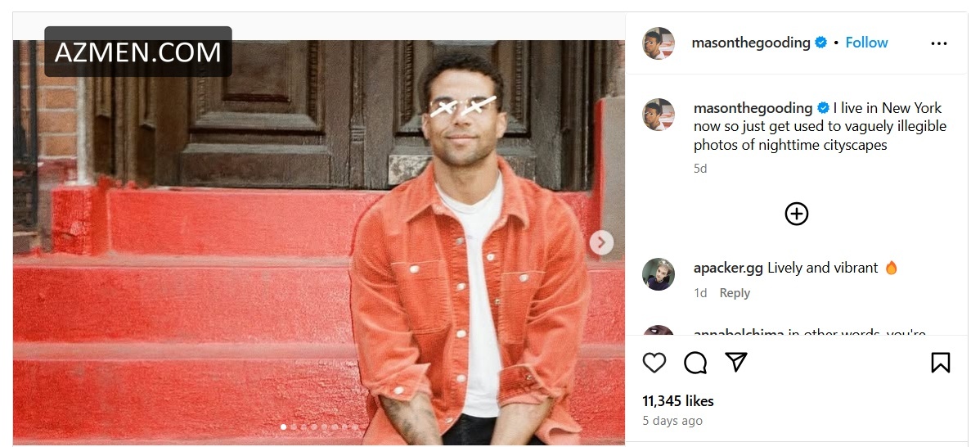Click apacker.gg's comment avatar
This screenshot has width=980, height=447.
coord(659,275)
